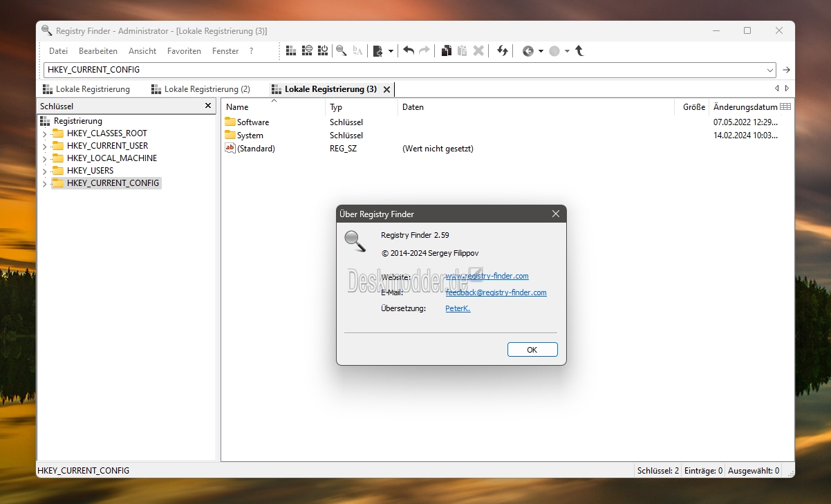Open the Favoriten menu
This screenshot has height=504, width=831.
pos(184,51)
